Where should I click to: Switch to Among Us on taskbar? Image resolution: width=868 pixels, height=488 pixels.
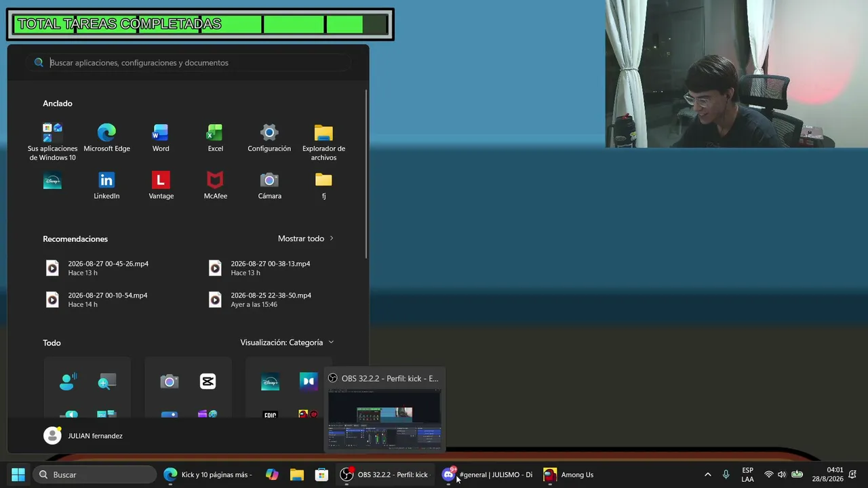tap(568, 474)
